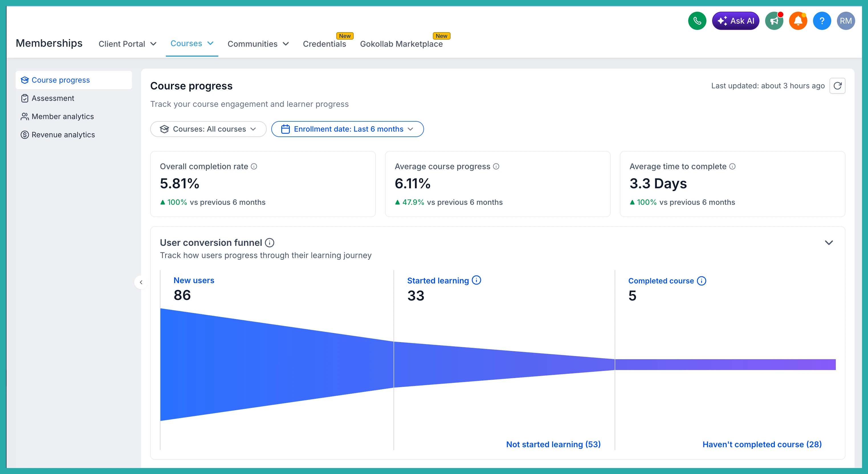Image resolution: width=868 pixels, height=474 pixels.
Task: Open the orange bell notifications
Action: [798, 21]
